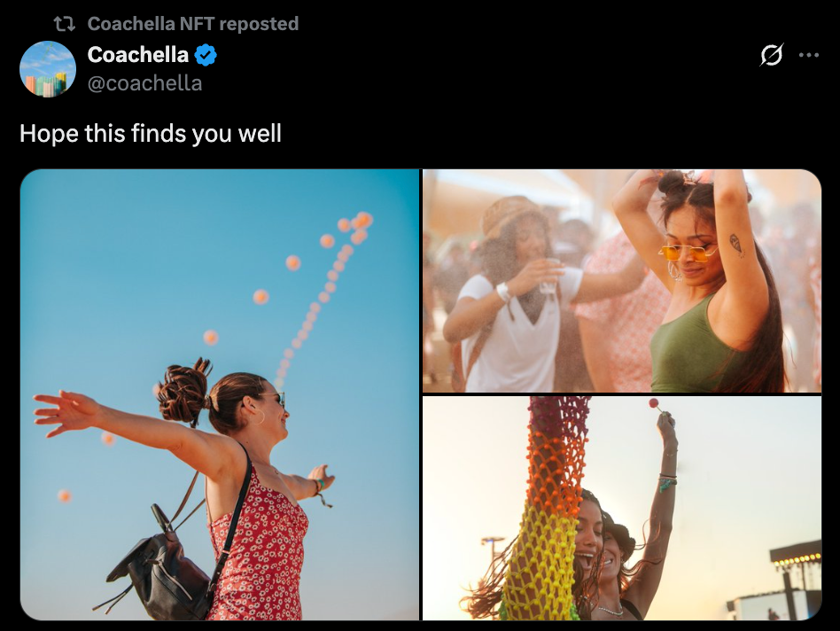
Task: Open the photo with the rainbow net sculpture
Action: tap(622, 509)
